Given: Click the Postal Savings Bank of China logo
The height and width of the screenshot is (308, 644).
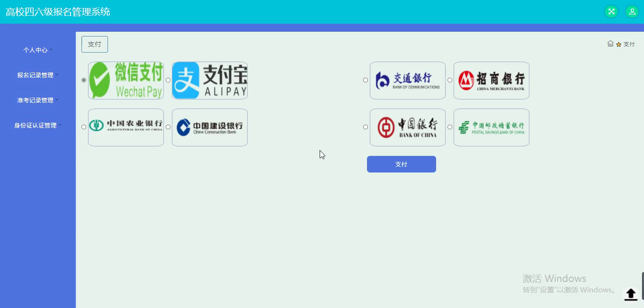Looking at the screenshot, I should tap(492, 127).
